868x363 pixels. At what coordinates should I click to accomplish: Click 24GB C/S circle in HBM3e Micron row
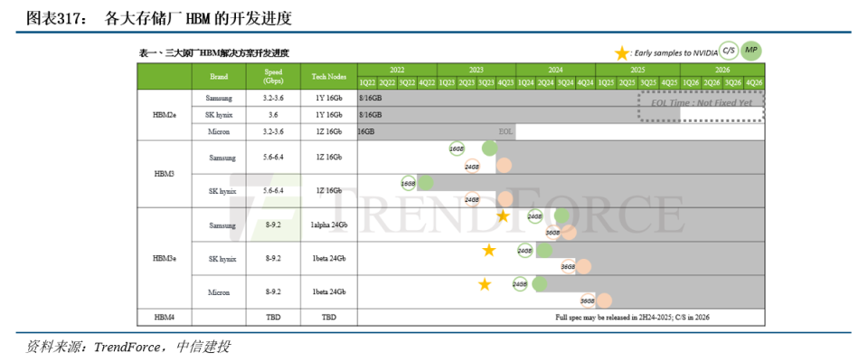click(521, 284)
